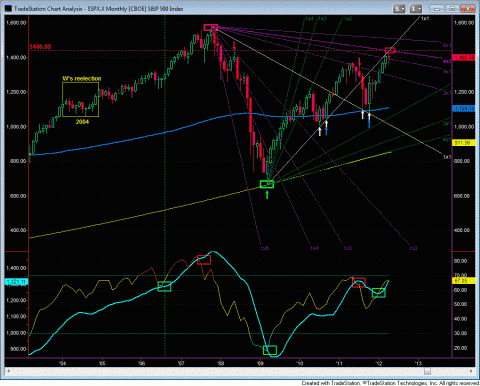
Task: Click the red 1440.00 price level label
Action: tap(40, 47)
